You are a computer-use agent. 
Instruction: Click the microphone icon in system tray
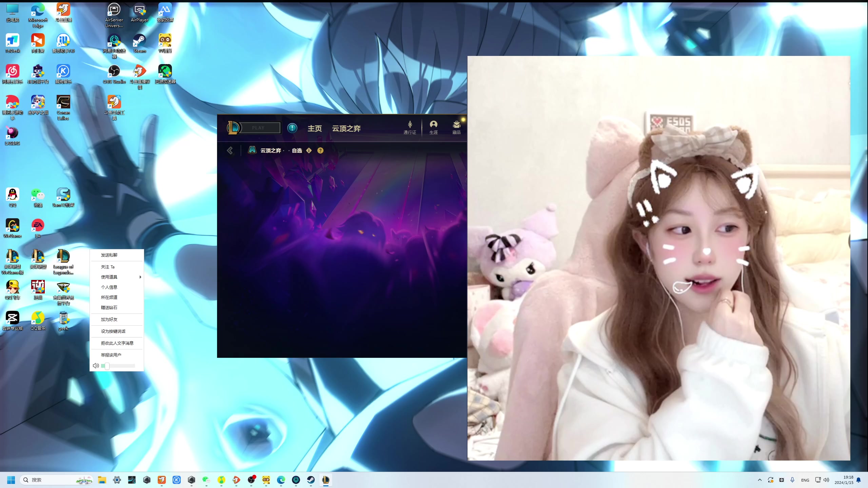click(792, 480)
